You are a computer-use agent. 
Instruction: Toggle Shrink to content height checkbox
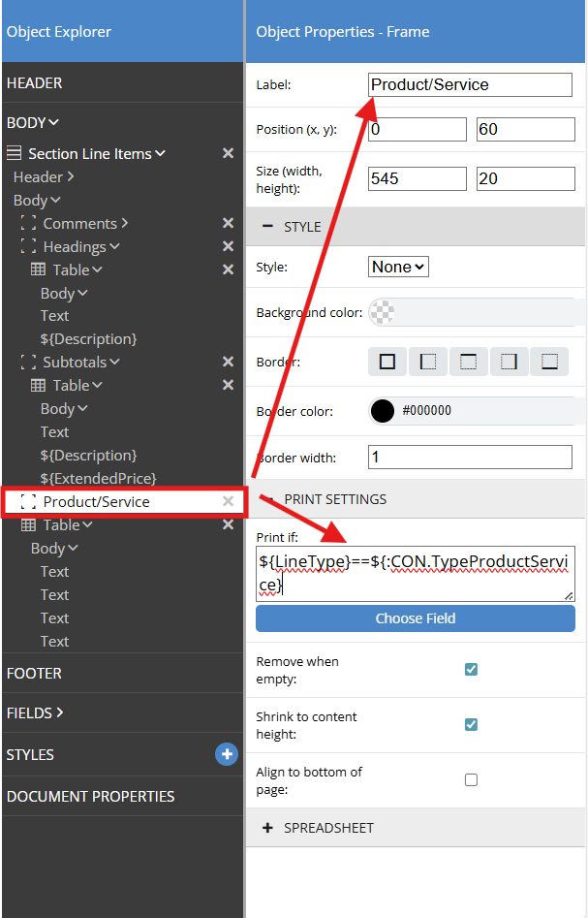tap(471, 724)
